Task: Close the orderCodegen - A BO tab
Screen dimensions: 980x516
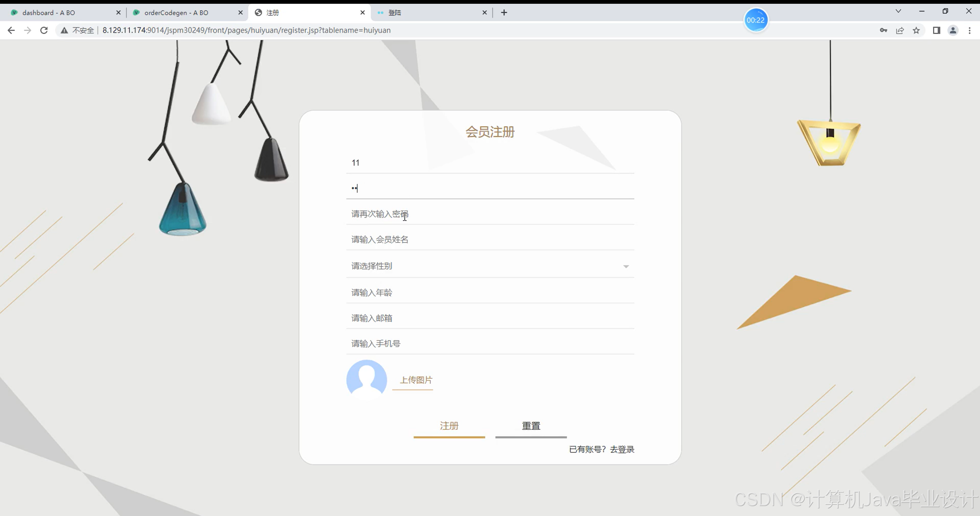Action: click(x=240, y=13)
